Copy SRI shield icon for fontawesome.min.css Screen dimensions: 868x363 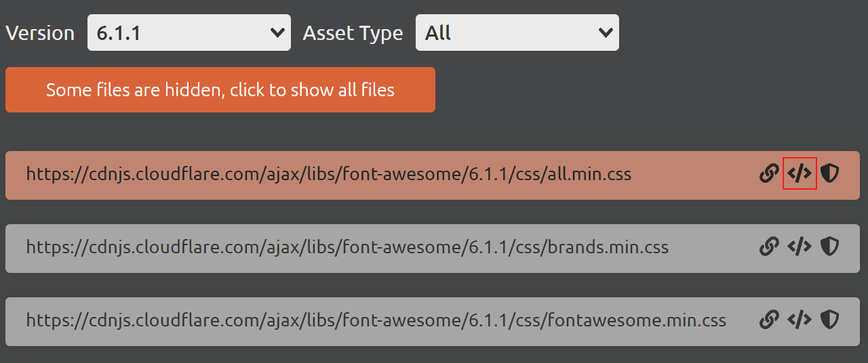point(830,320)
